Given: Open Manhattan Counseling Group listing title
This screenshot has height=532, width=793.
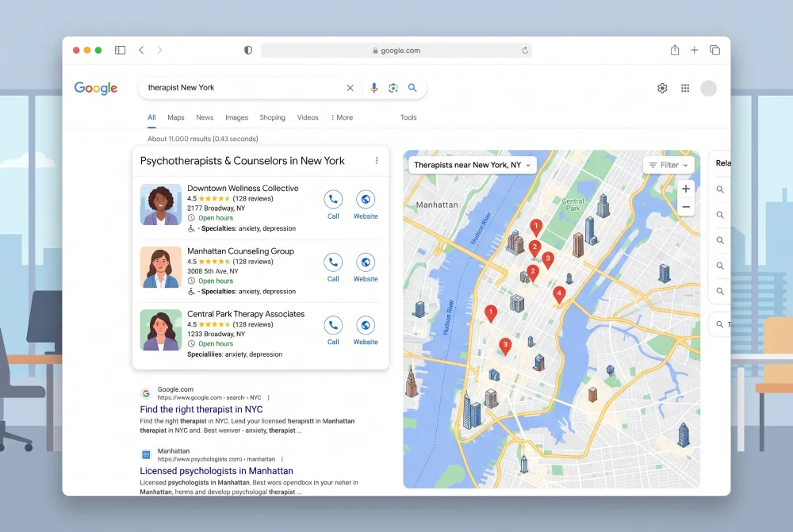Looking at the screenshot, I should [240, 251].
